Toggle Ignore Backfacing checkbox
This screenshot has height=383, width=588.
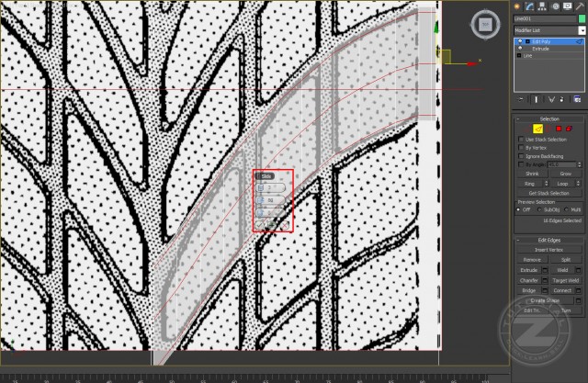pos(522,156)
